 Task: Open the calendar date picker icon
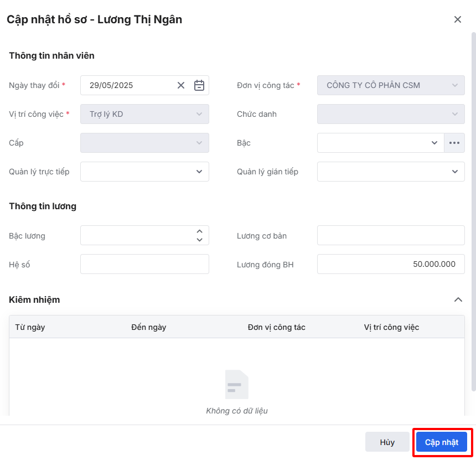pyautogui.click(x=199, y=85)
